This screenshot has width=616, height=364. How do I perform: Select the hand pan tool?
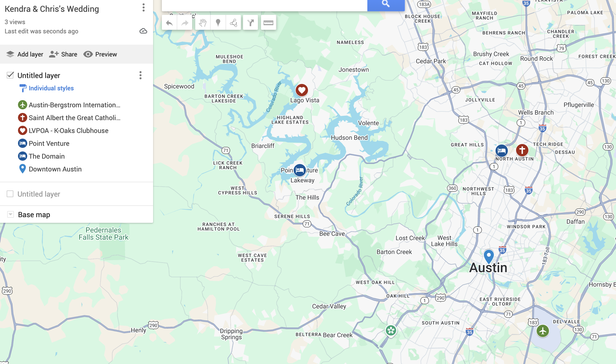pos(203,23)
